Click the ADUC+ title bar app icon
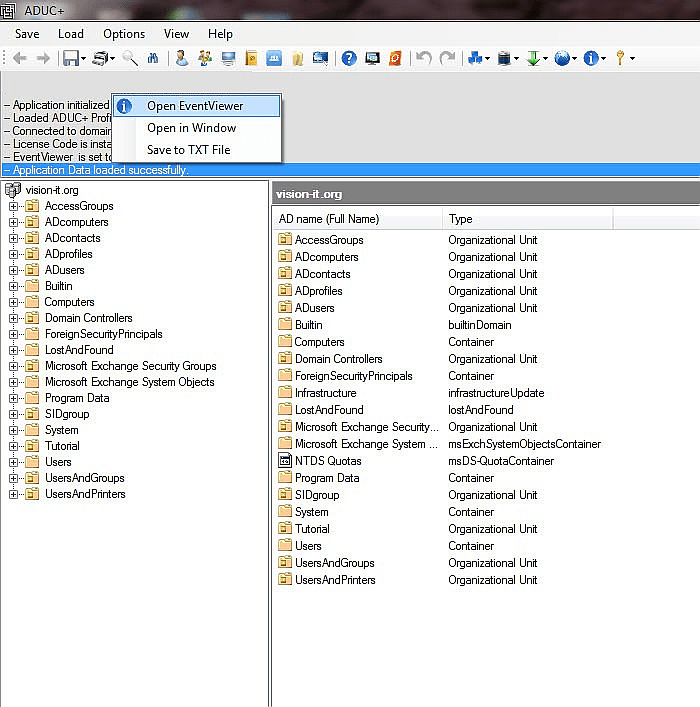 8,10
